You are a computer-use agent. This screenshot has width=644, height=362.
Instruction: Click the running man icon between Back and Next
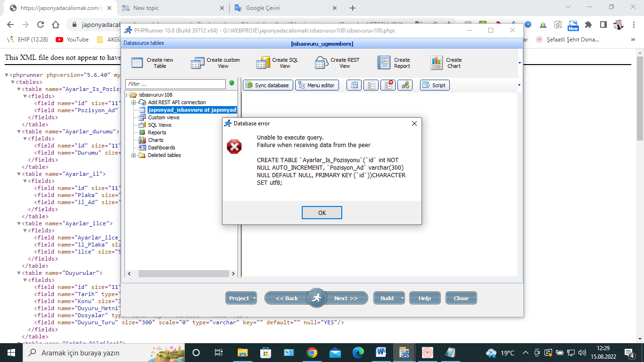(316, 298)
